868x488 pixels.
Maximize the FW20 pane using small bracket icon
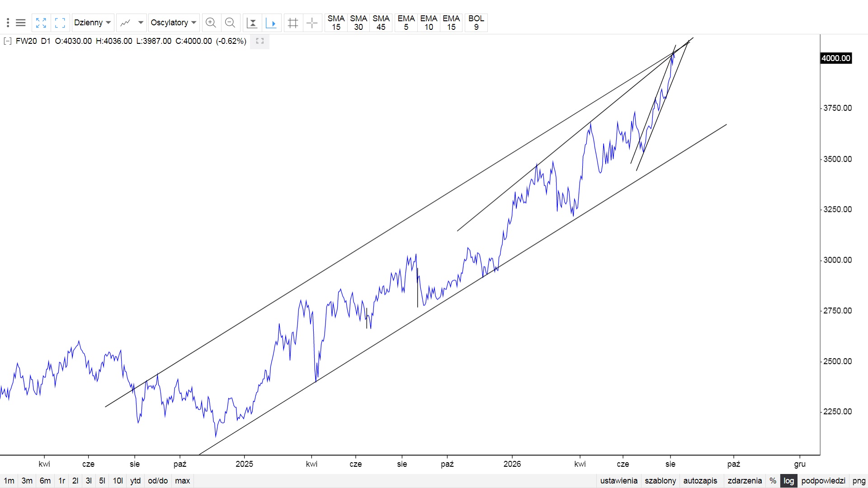tap(260, 41)
